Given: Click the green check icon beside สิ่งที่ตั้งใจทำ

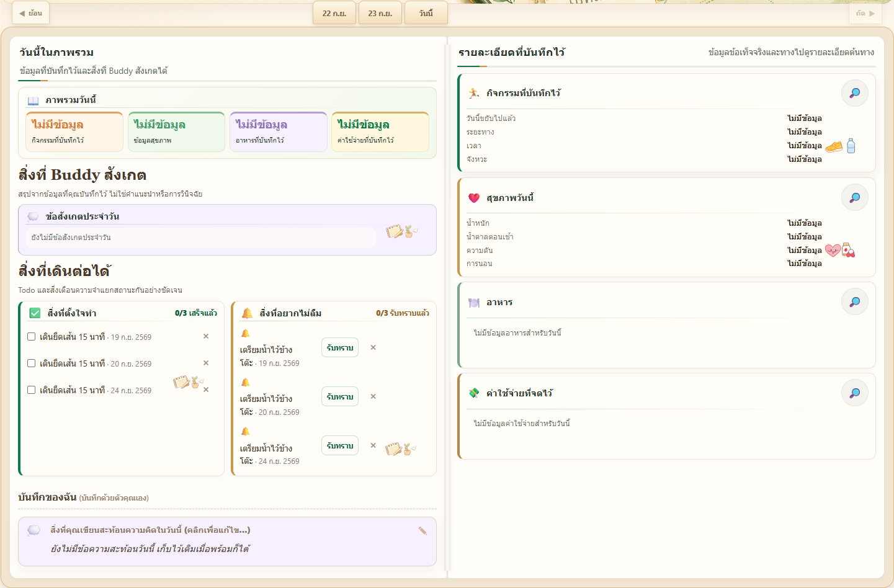Looking at the screenshot, I should (35, 313).
